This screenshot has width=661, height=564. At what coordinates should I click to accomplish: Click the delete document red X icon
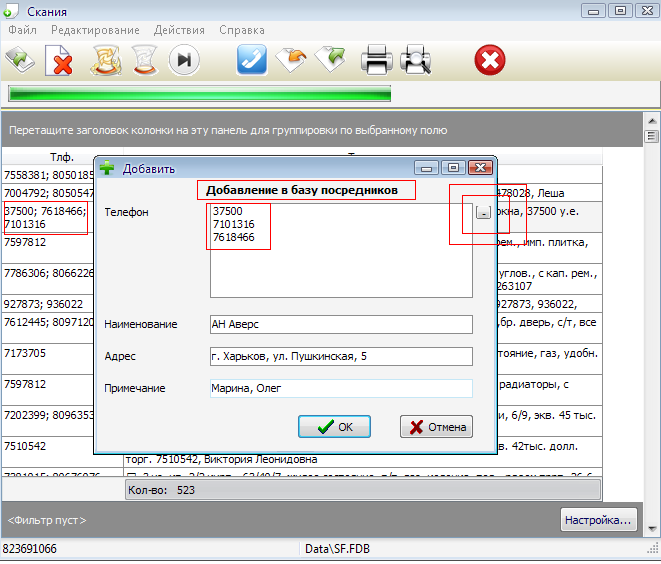point(62,63)
